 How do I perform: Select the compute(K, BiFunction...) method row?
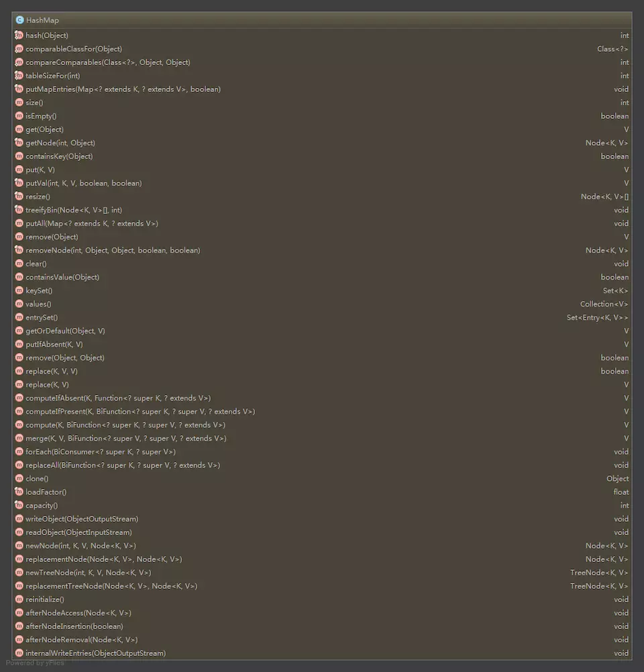coord(321,425)
